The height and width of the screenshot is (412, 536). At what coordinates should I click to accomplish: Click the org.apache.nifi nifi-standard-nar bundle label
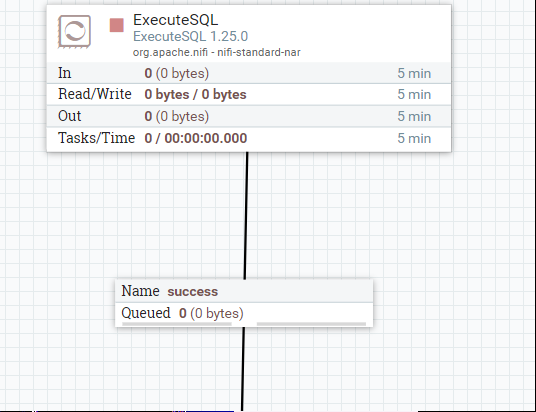coord(217,52)
